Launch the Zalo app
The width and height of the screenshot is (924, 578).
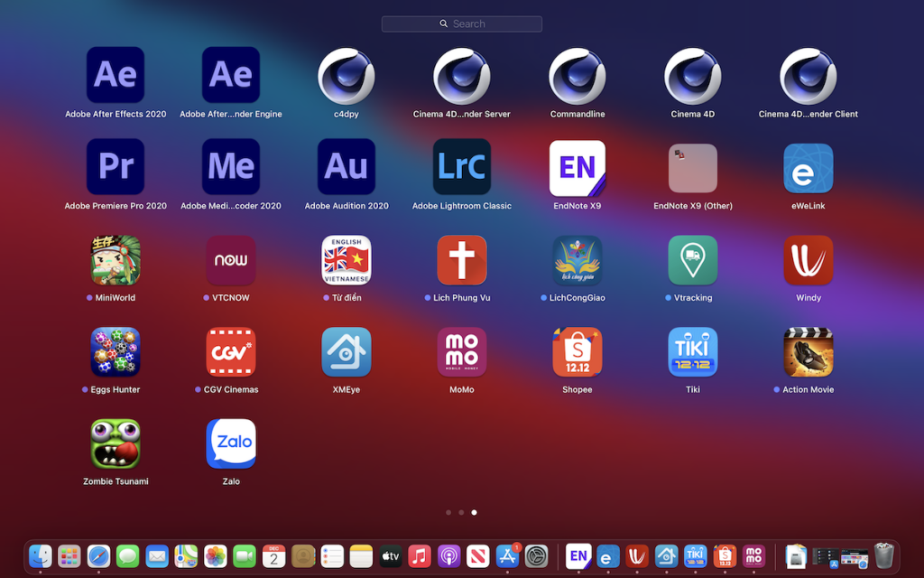pos(230,443)
